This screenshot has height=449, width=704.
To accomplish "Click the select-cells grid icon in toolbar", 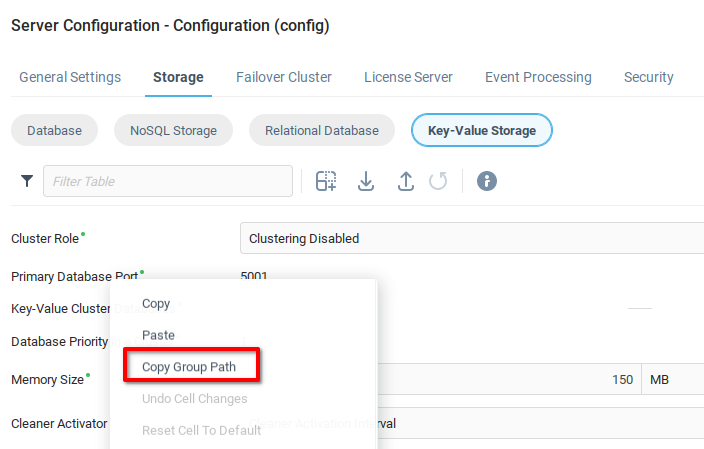I will click(x=326, y=181).
